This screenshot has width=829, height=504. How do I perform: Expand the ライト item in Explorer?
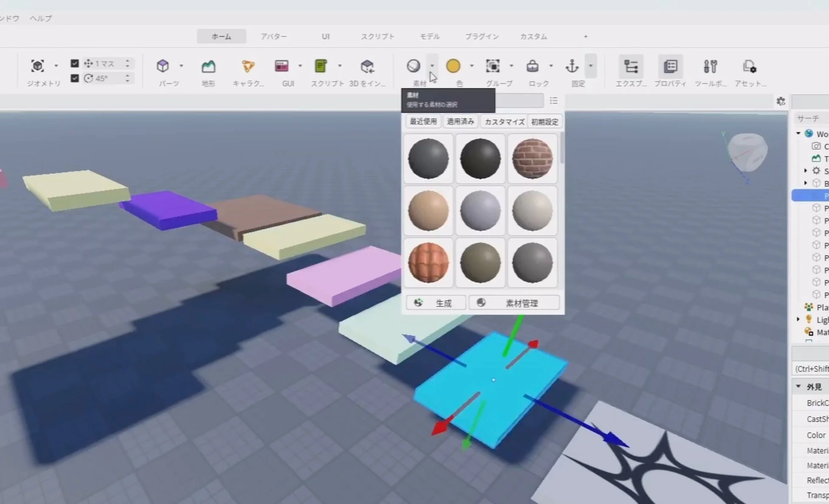(798, 319)
